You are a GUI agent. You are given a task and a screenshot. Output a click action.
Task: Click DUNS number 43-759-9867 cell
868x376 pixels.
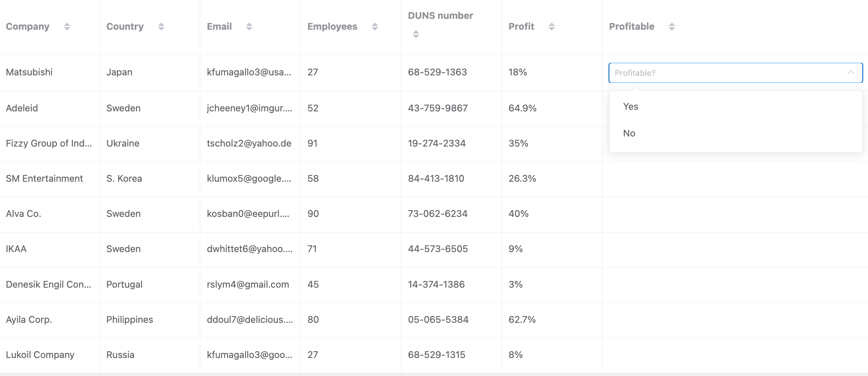tap(438, 108)
